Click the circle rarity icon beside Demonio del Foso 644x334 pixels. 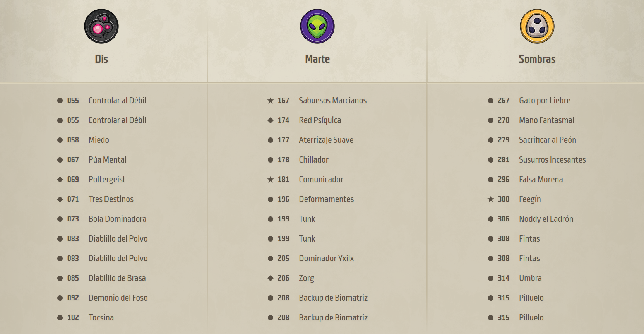click(x=60, y=298)
